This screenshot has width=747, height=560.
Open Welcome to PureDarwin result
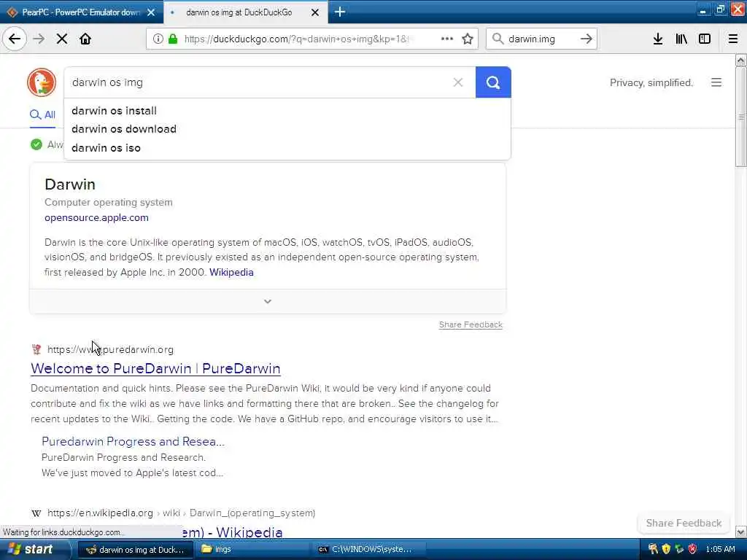tap(156, 368)
